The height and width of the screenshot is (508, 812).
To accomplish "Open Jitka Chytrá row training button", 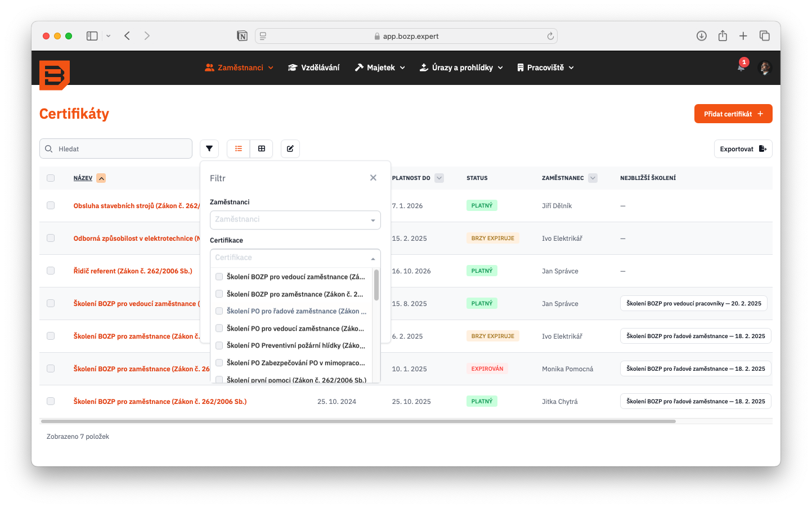I will (x=696, y=401).
